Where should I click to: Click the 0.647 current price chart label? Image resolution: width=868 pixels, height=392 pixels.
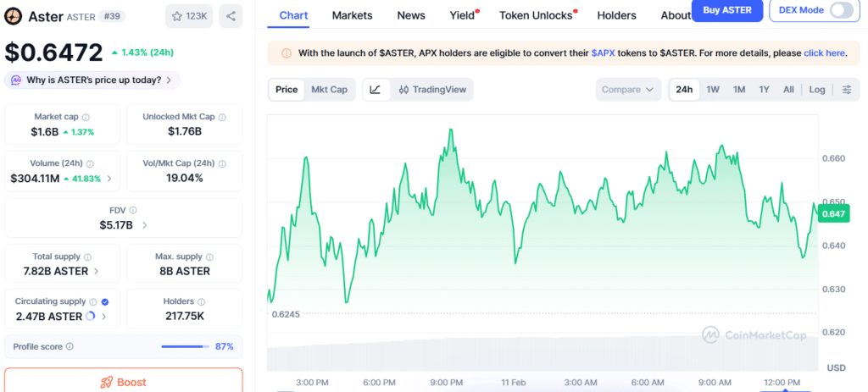[x=833, y=213]
